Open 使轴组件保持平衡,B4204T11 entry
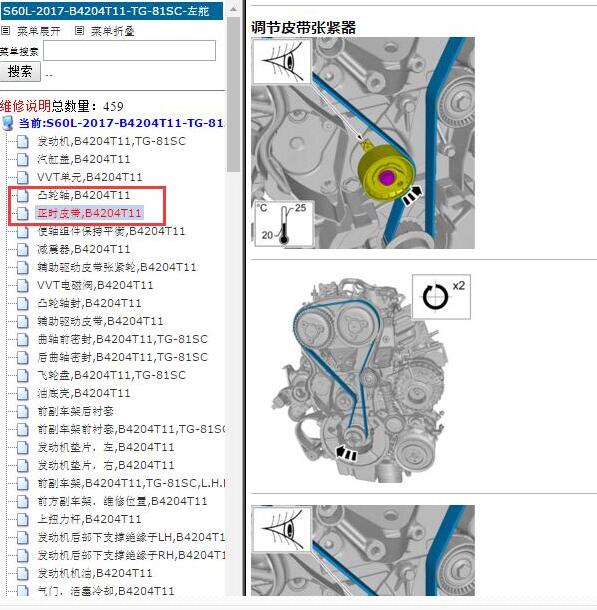Viewport: 597px width, 610px height. (111, 231)
